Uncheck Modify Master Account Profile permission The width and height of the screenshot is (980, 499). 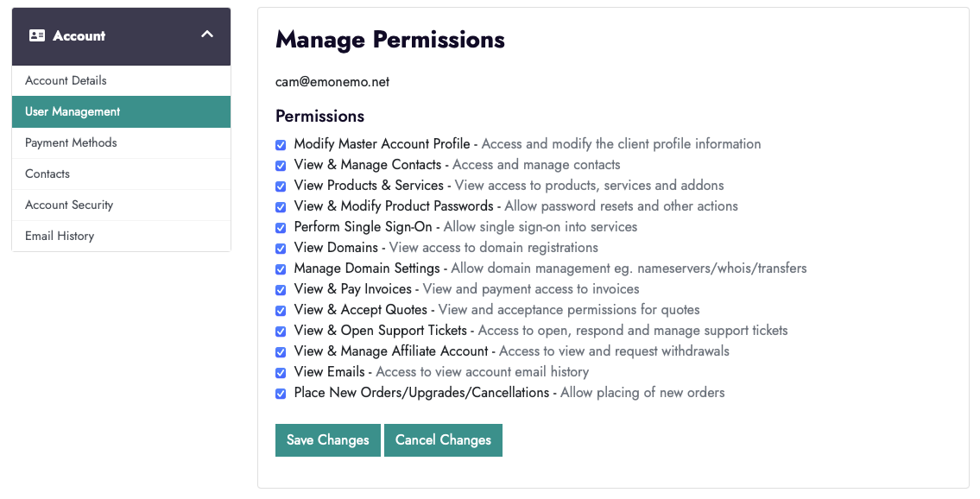point(281,145)
